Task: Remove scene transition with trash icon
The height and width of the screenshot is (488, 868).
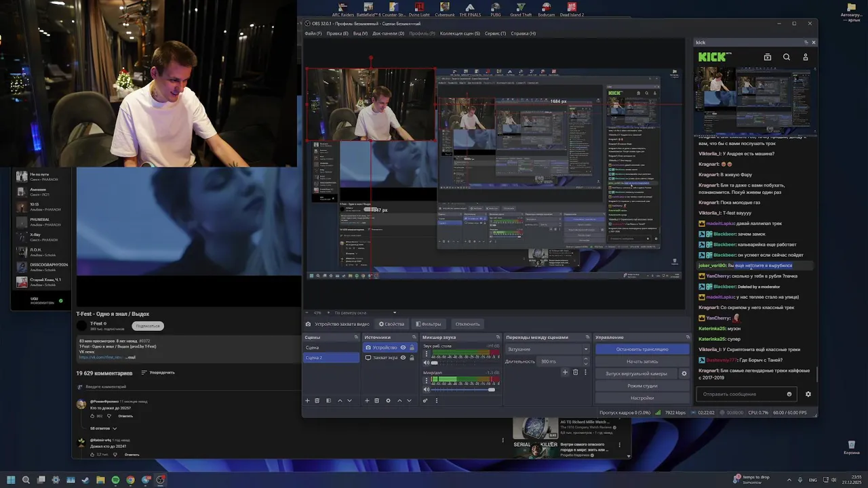Action: [x=575, y=372]
